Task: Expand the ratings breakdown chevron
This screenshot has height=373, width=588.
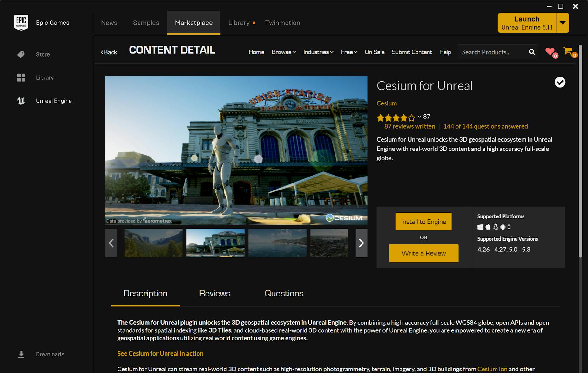Action: 419,117
